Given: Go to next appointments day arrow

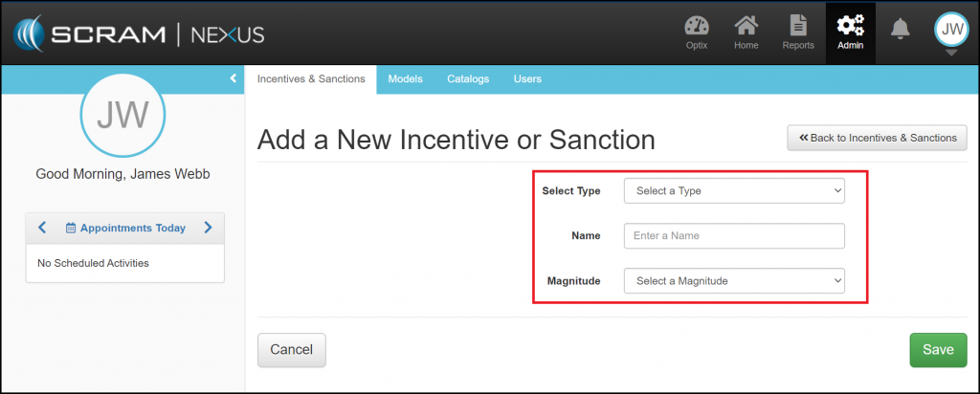Looking at the screenshot, I should [x=208, y=228].
